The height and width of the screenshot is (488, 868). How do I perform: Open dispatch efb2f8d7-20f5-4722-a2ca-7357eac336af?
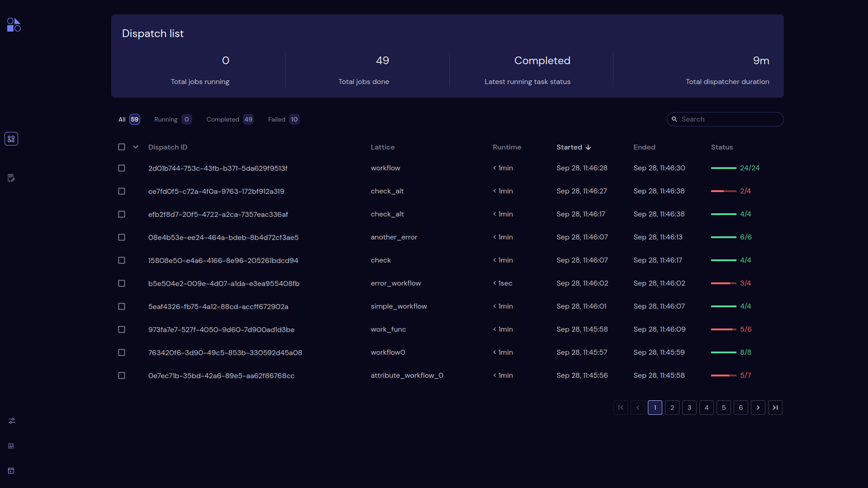[218, 214]
